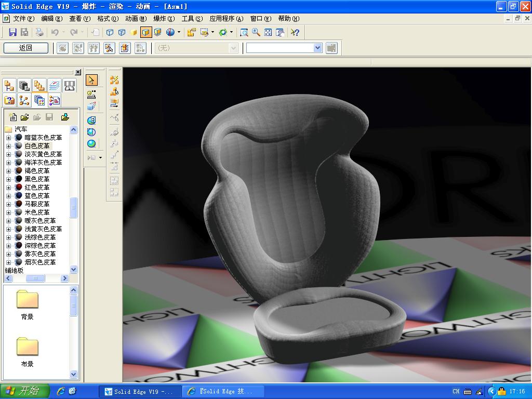Click the Save All icon
This screenshot has width=532, height=399.
(24, 32)
